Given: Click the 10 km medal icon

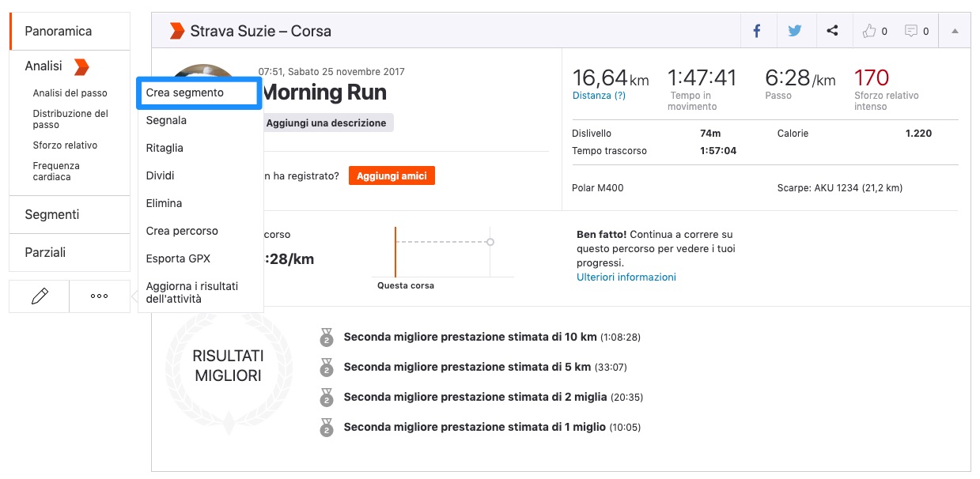Looking at the screenshot, I should 326,338.
